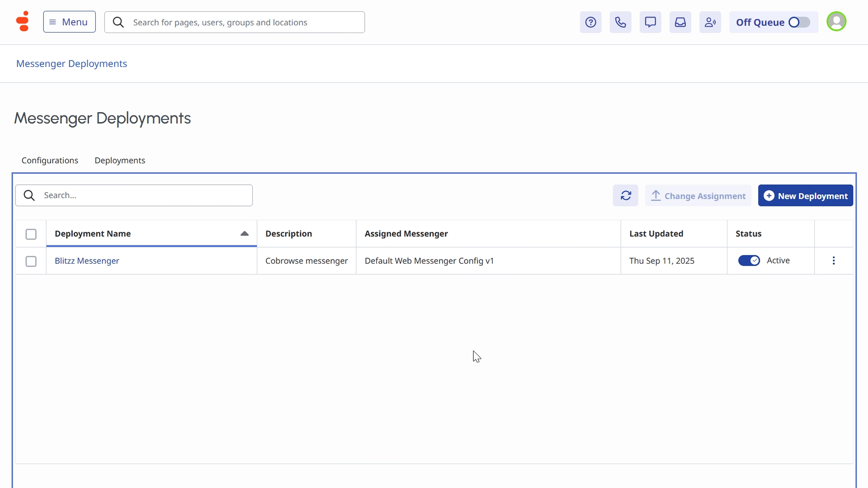Click the New Deployment button
Viewport: 868px width, 488px height.
805,196
